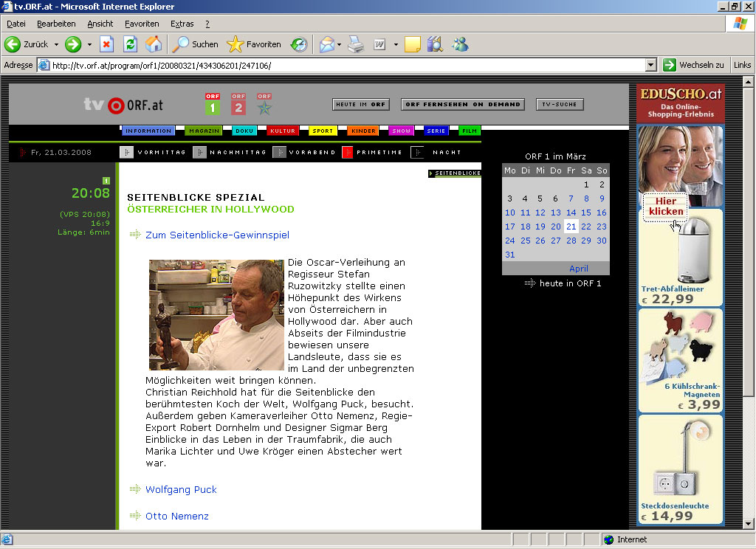Open the Ansicht menu
756x549 pixels.
pyautogui.click(x=100, y=24)
